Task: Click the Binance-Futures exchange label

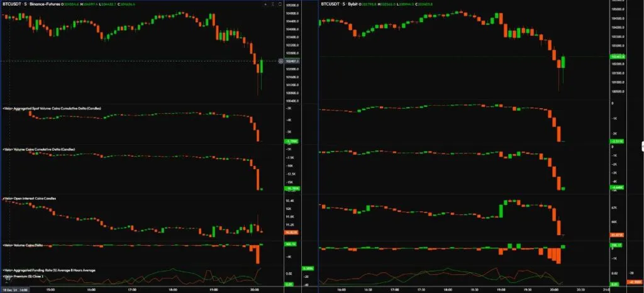Action: point(45,4)
